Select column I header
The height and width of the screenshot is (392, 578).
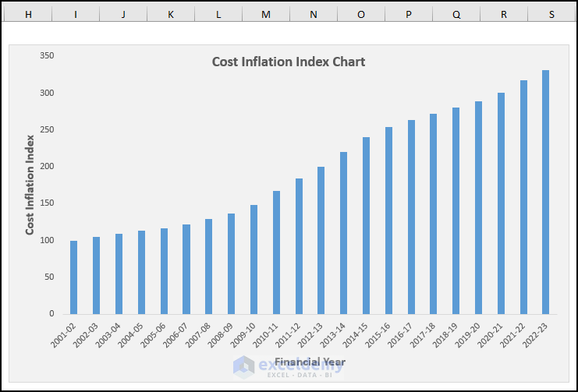[76, 14]
